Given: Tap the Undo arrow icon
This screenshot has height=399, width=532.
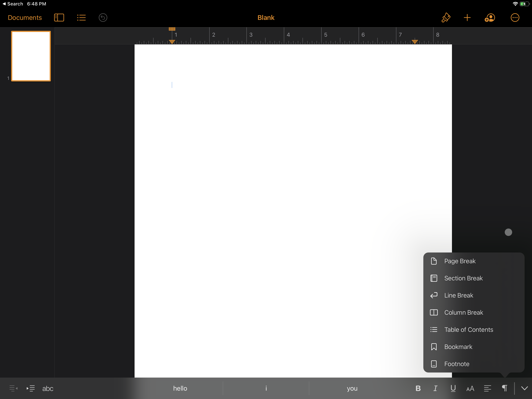Looking at the screenshot, I should [x=103, y=18].
